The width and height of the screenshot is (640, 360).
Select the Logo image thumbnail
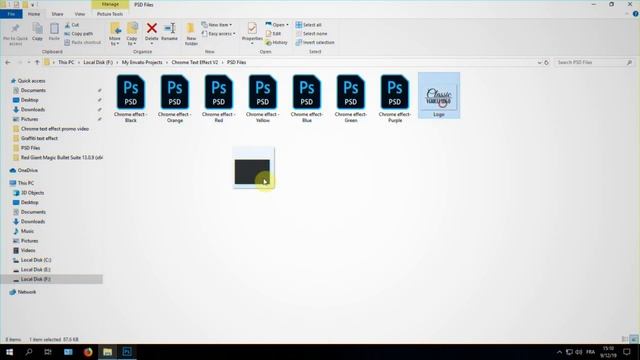point(439,96)
